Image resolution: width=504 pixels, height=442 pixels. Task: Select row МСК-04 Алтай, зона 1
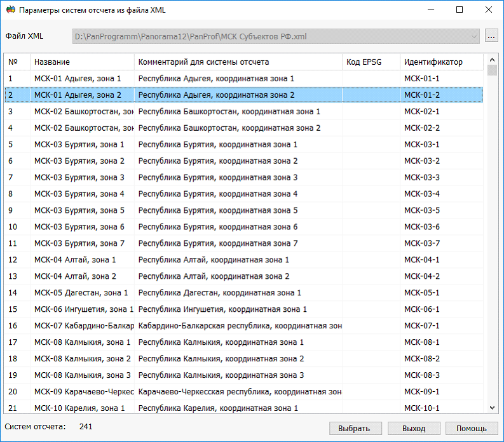click(x=243, y=260)
